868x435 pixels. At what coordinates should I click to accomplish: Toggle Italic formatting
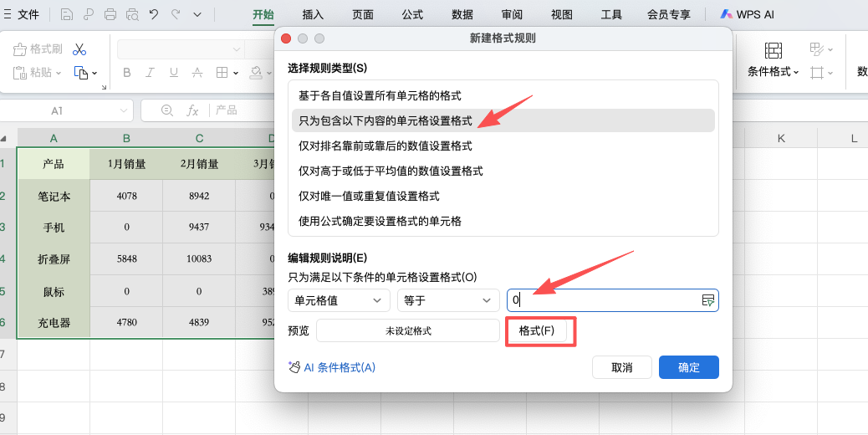point(150,73)
